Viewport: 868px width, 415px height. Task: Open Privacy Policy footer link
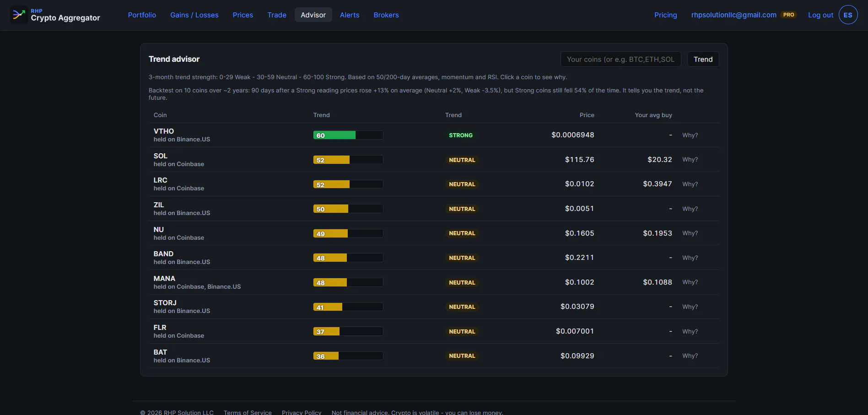pyautogui.click(x=302, y=412)
